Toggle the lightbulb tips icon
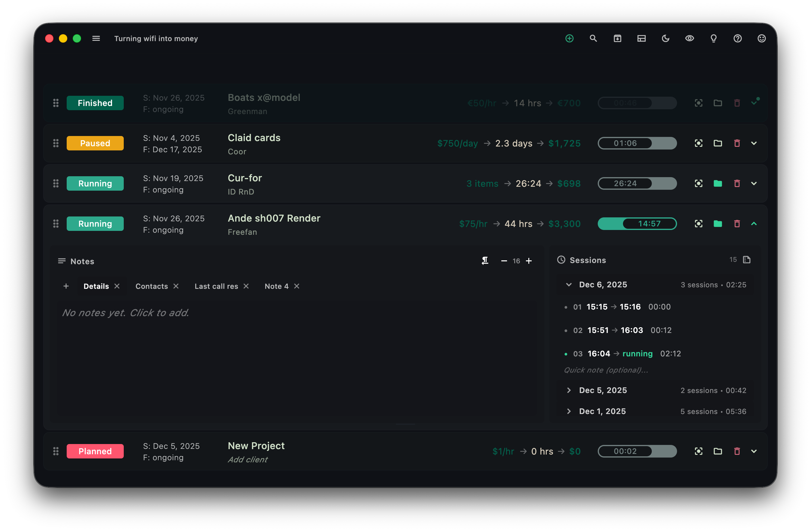The image size is (811, 532). click(x=713, y=38)
